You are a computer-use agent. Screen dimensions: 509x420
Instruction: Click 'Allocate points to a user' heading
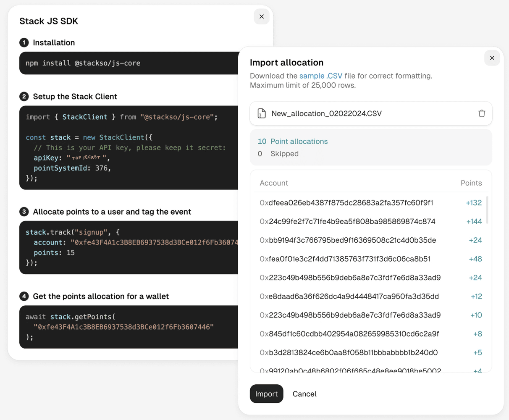[x=112, y=212]
